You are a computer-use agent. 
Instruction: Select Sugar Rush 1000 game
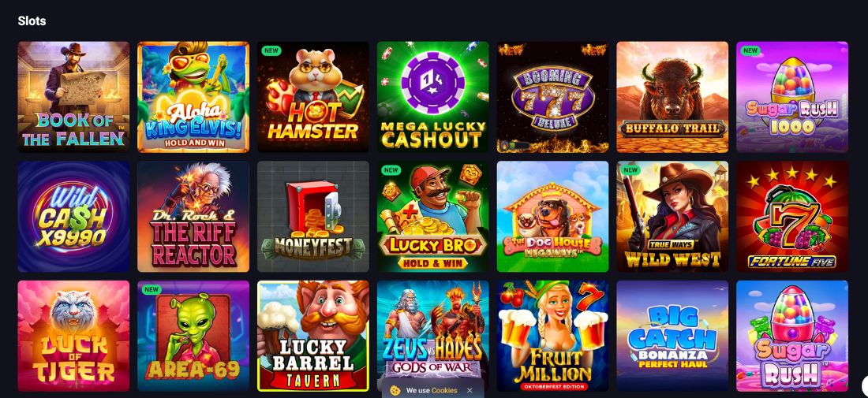point(792,97)
